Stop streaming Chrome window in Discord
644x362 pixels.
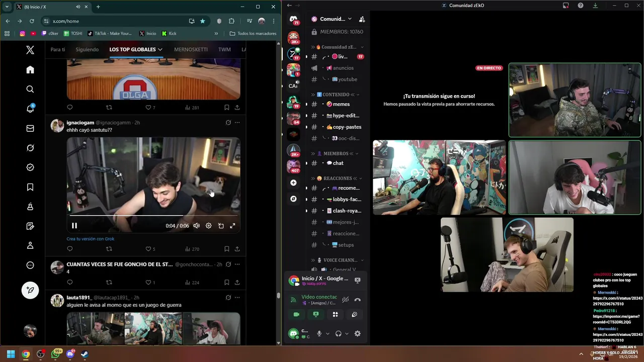[x=357, y=280]
